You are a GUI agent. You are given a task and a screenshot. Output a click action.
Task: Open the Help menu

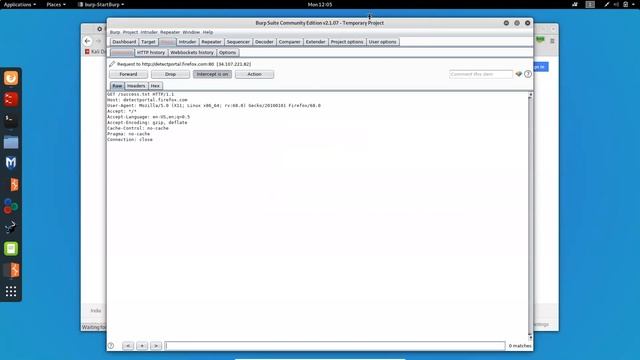click(208, 32)
